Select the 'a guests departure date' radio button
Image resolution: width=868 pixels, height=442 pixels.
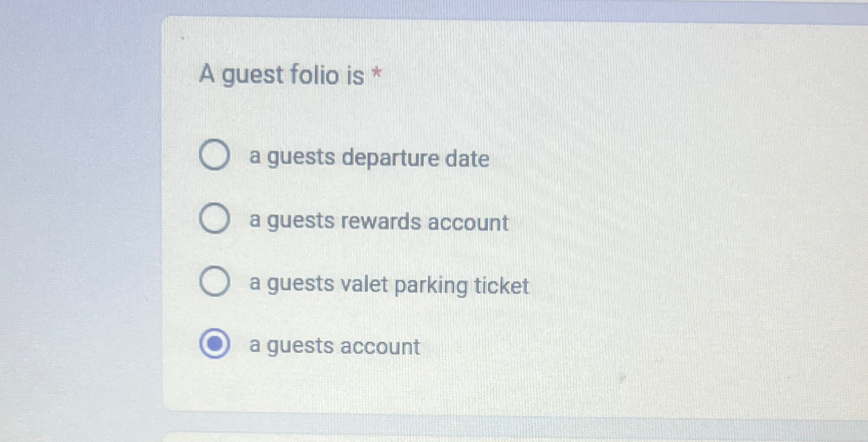coord(215,155)
